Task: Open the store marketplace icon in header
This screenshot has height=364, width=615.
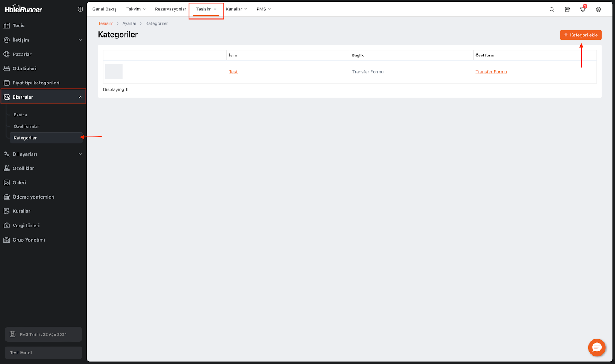Action: (567, 9)
